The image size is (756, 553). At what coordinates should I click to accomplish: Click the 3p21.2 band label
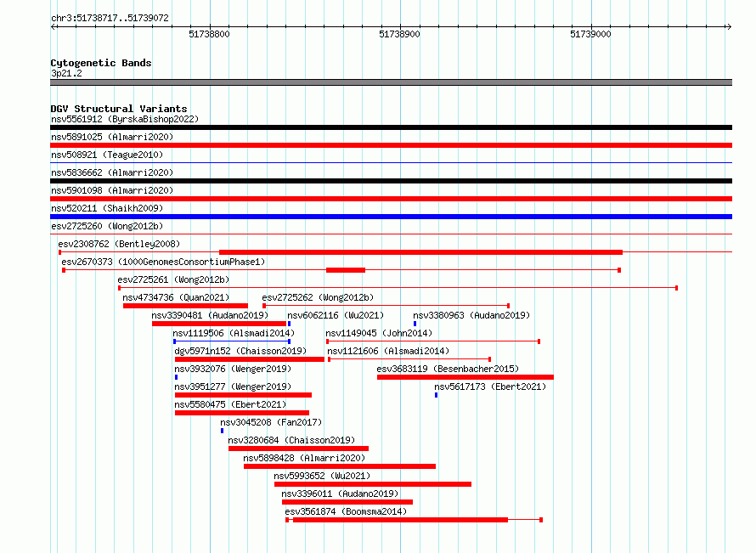coord(66,74)
